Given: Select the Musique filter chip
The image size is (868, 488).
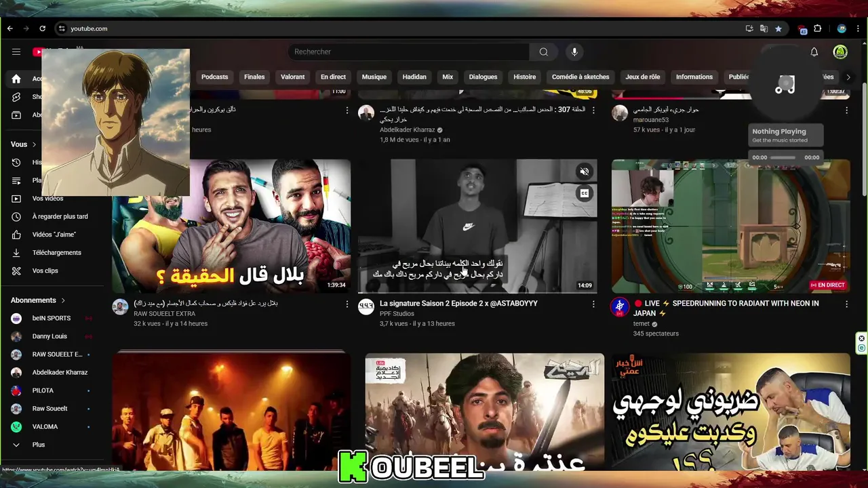Looking at the screenshot, I should coord(374,77).
